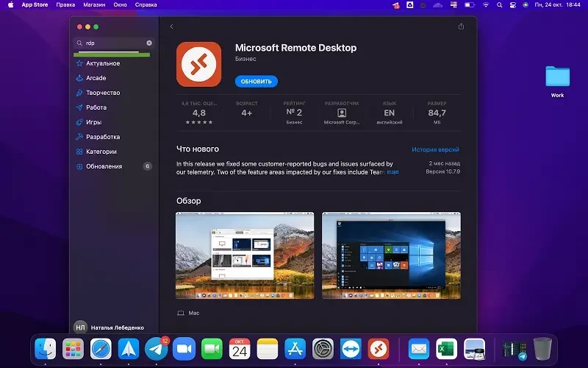This screenshot has width=588, height=368.
Task: Click the magnifier icon in the search field
Action: 79,43
